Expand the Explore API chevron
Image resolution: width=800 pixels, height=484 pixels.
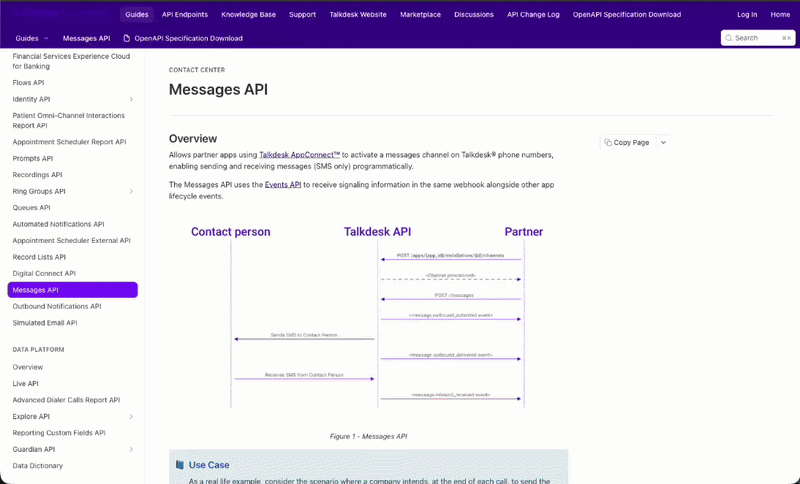point(131,416)
